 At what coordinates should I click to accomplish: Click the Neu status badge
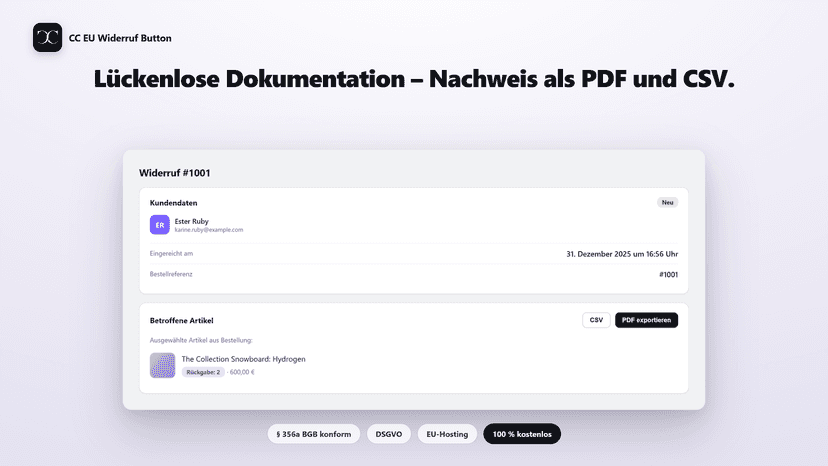coord(667,202)
